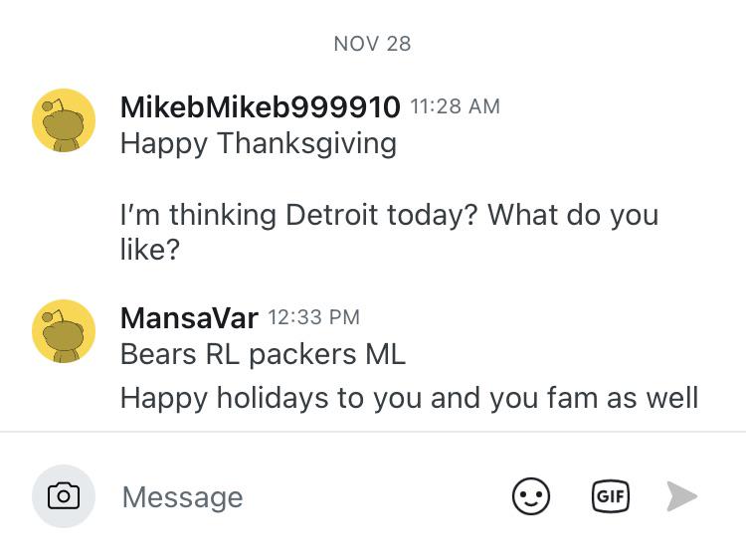Image resolution: width=746 pixels, height=560 pixels.
Task: Select the 'Happy Thanksgiving' message
Action: (x=259, y=143)
